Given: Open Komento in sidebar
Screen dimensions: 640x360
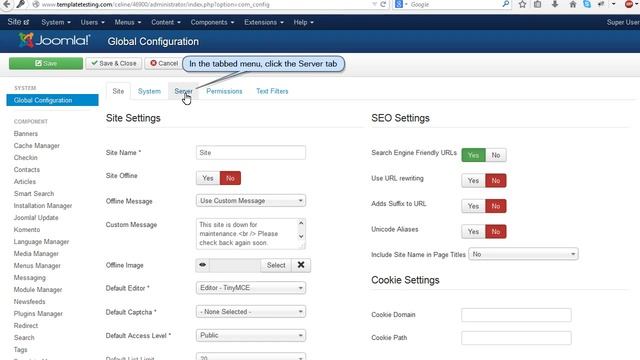Looking at the screenshot, I should pos(27,229).
